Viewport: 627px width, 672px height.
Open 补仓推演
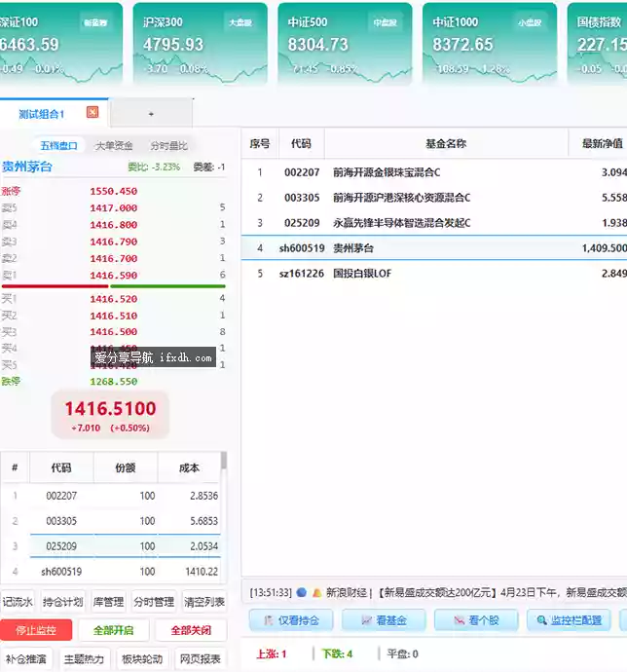[25, 658]
